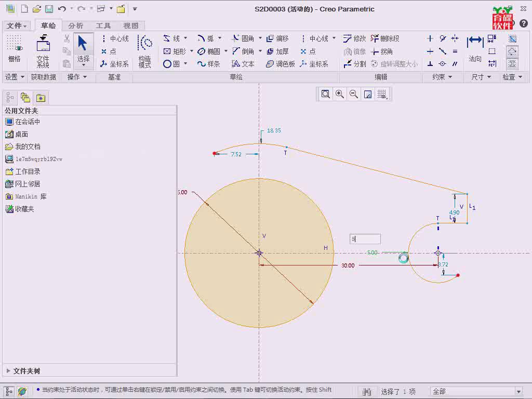532x399 pixels.
Task: Click 修改 to modify dimensions
Action: pyautogui.click(x=354, y=38)
